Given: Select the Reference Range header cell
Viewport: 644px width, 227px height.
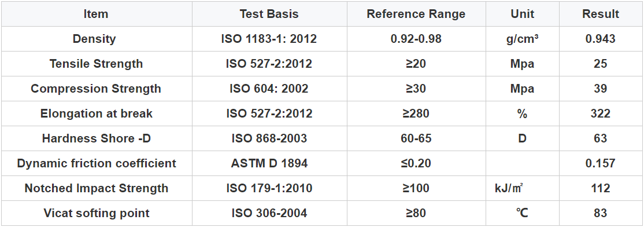Looking at the screenshot, I should 416,14.
